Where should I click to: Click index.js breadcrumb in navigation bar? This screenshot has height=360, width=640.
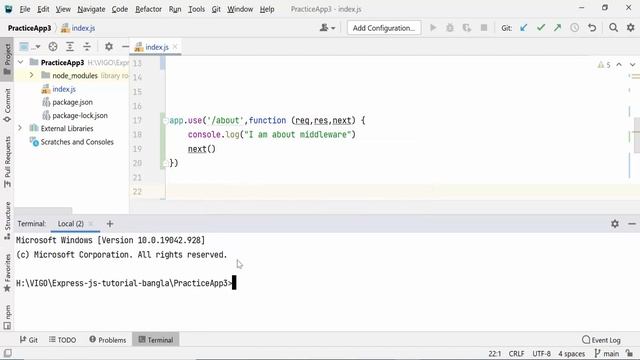tap(78, 28)
